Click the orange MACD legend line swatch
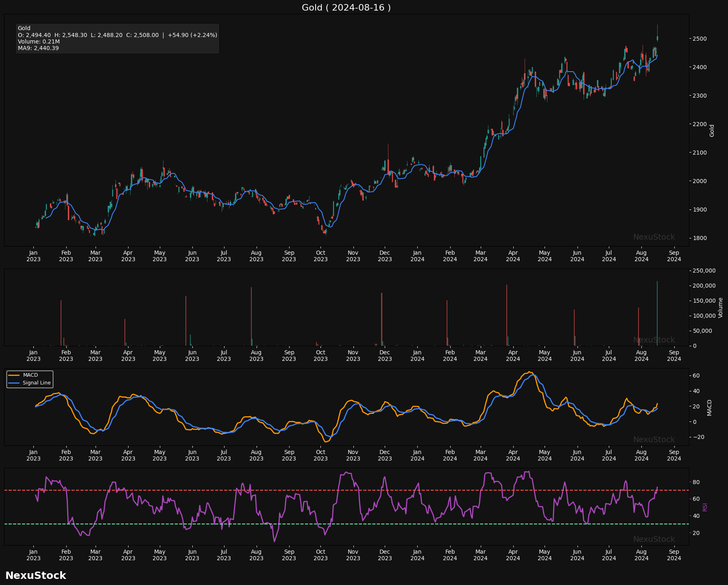 [x=14, y=375]
